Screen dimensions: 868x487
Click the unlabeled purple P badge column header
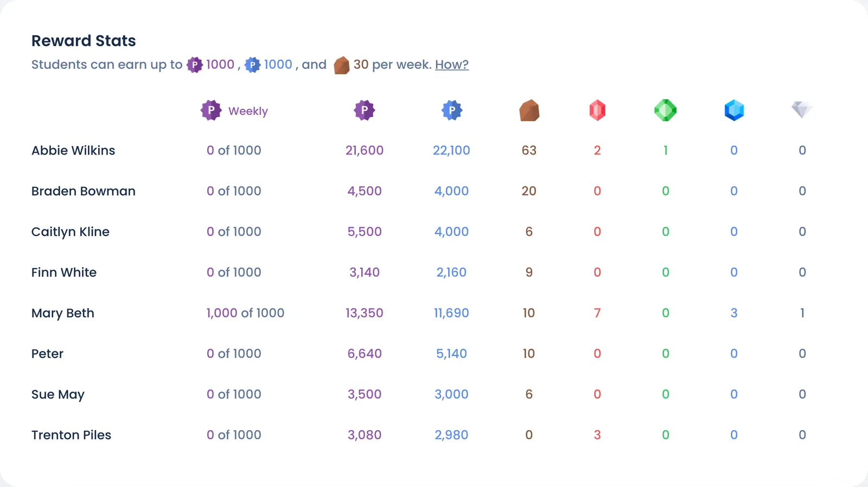click(x=365, y=110)
